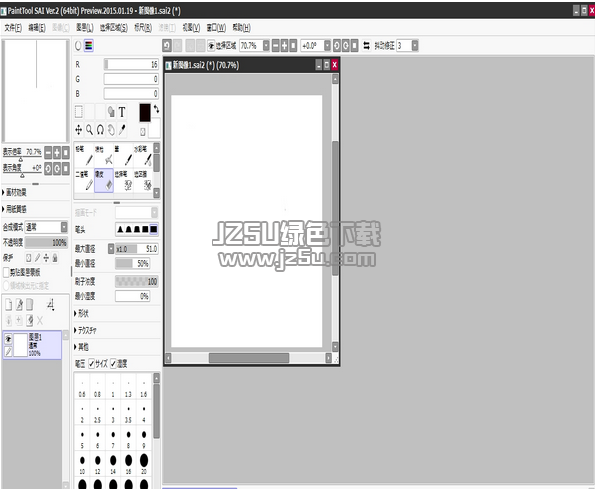Viewport: 595px width, 489px height.
Task: Toggle visibility eye of layer 1
Action: (8, 339)
